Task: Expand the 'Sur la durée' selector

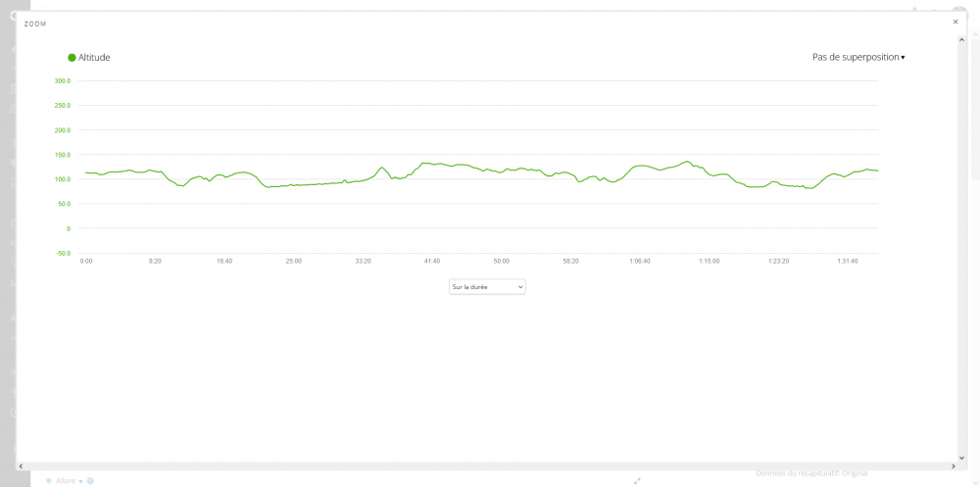Action: coord(487,286)
